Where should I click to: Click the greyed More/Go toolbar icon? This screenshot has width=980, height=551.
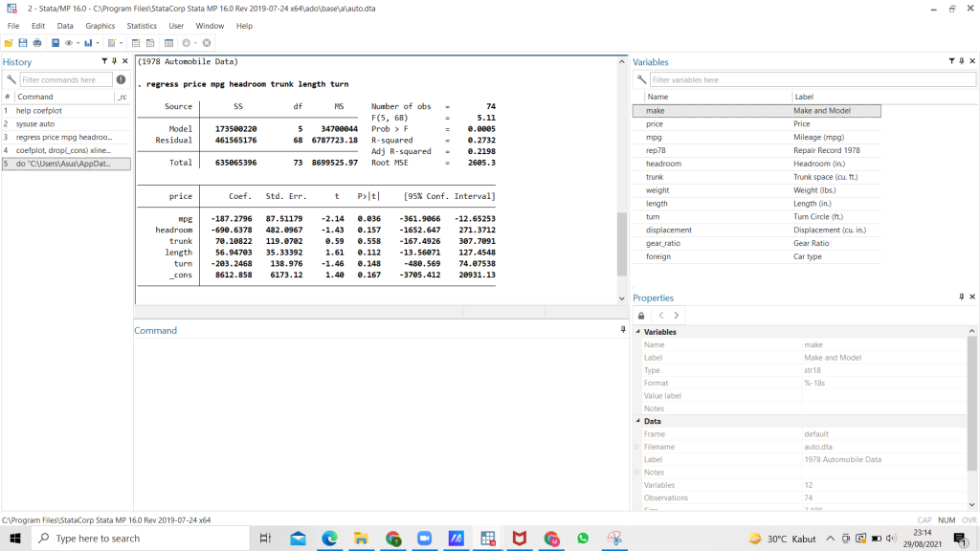click(x=187, y=43)
